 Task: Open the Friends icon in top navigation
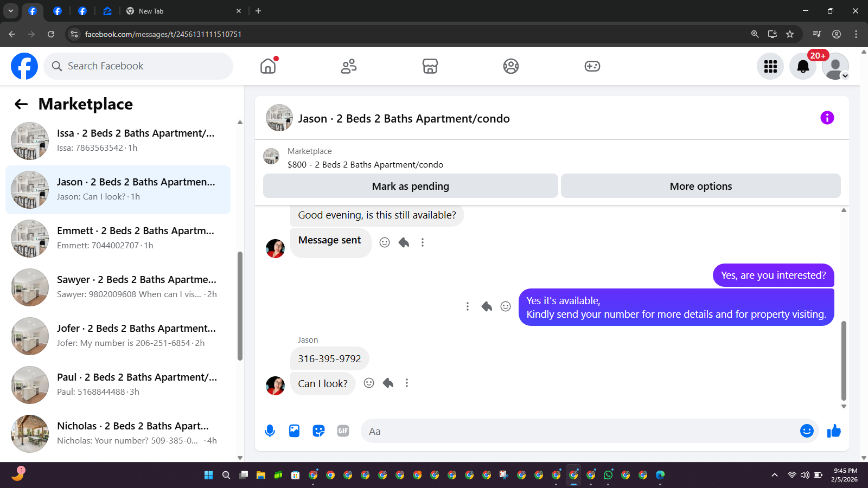[x=349, y=66]
